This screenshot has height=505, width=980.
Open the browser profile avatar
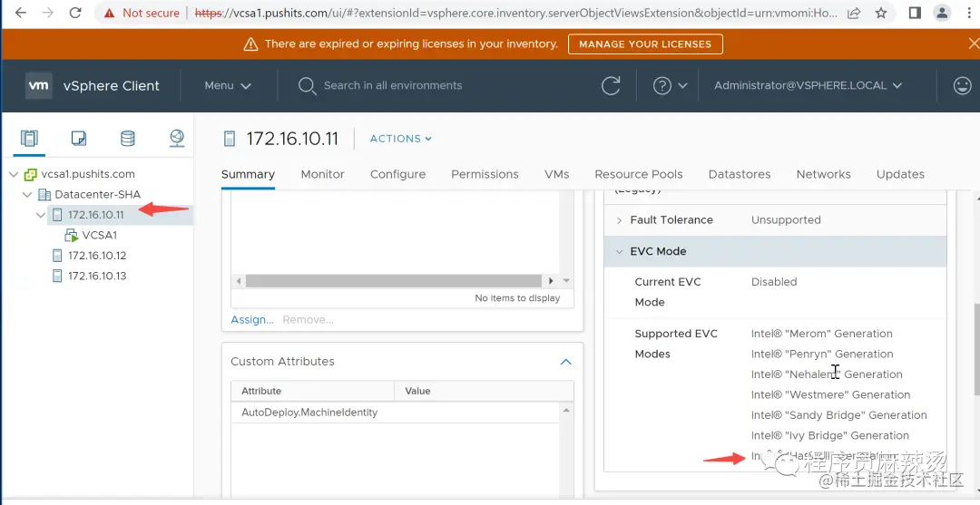(942, 13)
